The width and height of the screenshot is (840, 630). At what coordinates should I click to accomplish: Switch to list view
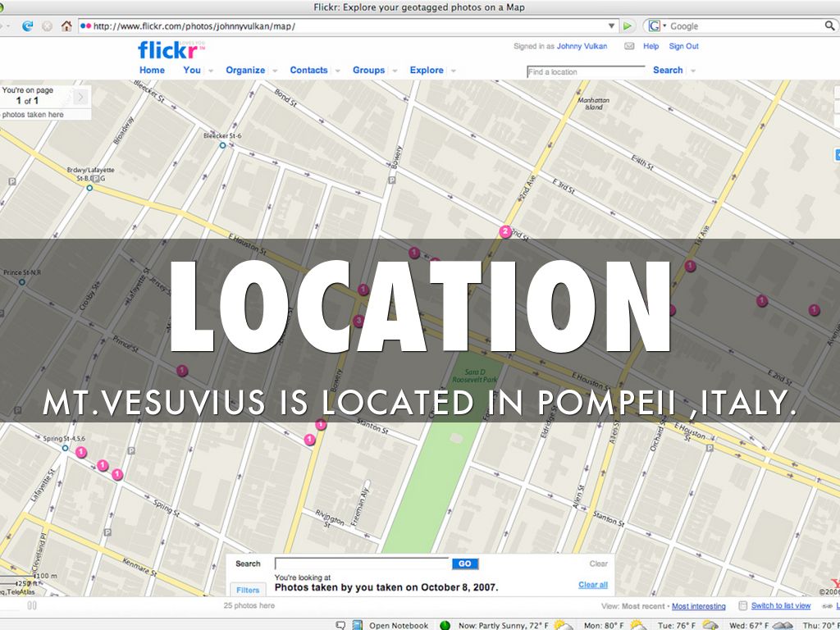(780, 606)
